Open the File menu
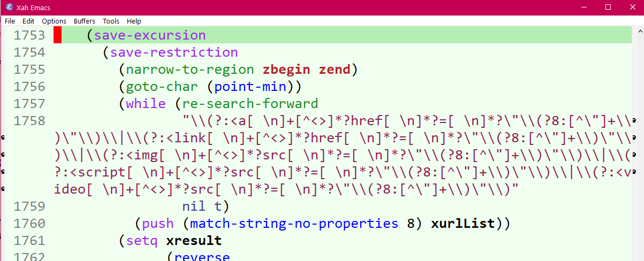644x261 pixels. pyautogui.click(x=10, y=21)
